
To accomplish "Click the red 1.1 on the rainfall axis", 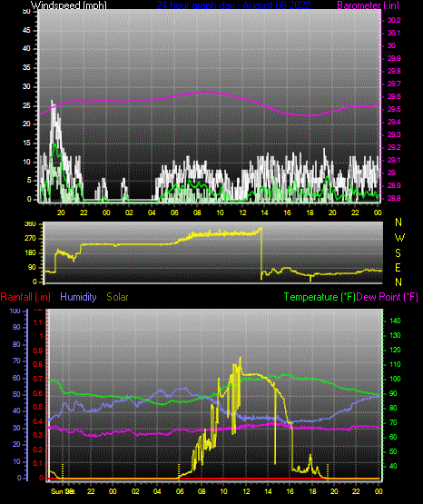I will [x=38, y=322].
